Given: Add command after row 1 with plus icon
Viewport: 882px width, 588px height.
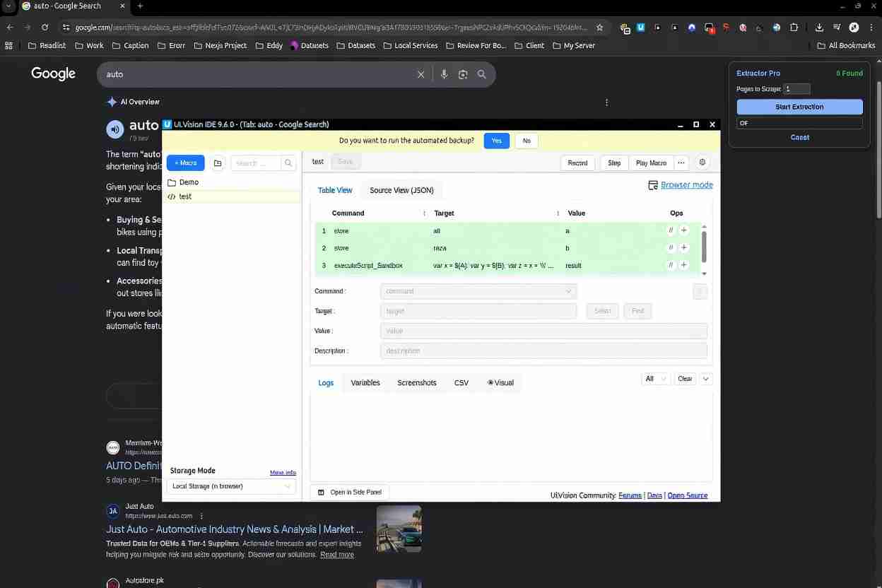Looking at the screenshot, I should click(x=683, y=230).
